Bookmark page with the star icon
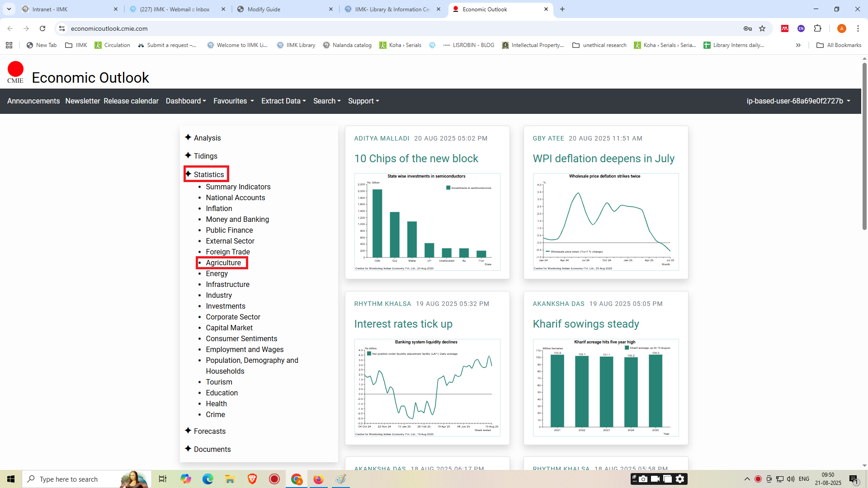The image size is (868, 488). 762,28
